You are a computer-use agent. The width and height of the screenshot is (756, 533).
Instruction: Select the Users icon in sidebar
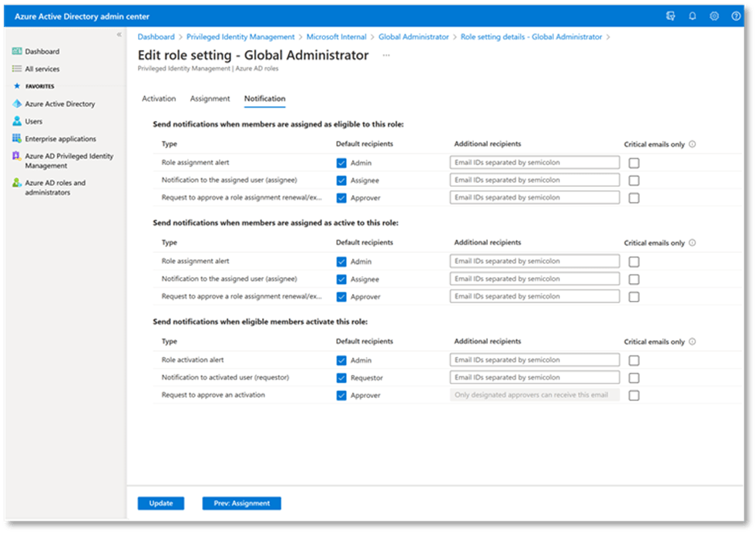[x=17, y=121]
